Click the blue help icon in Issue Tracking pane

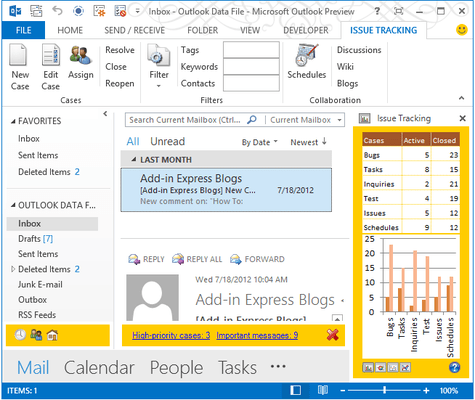point(454,367)
